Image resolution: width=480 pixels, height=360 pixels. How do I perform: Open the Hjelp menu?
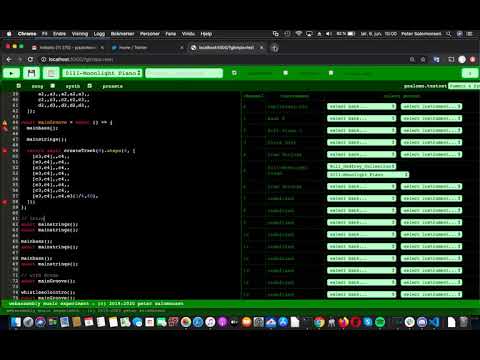[x=206, y=34]
